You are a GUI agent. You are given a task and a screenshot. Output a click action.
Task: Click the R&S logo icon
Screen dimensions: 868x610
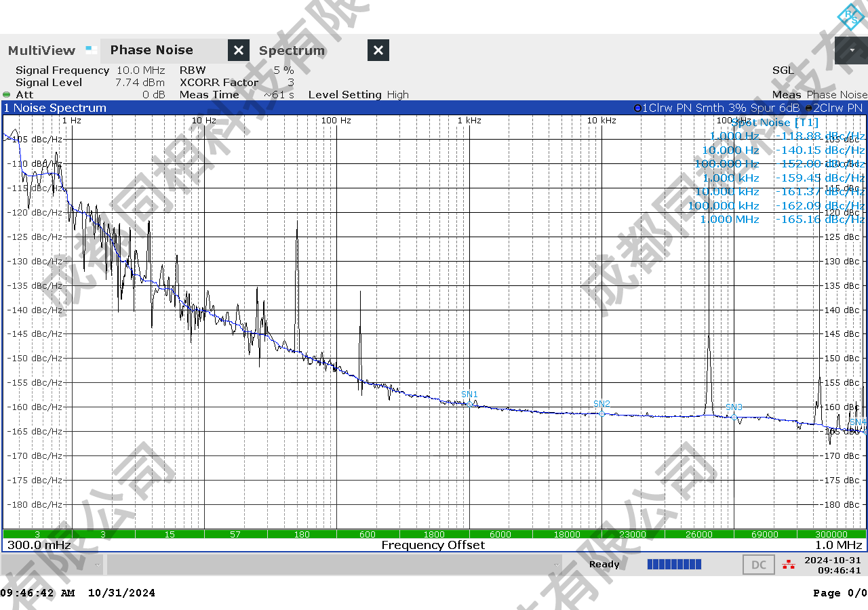click(850, 16)
